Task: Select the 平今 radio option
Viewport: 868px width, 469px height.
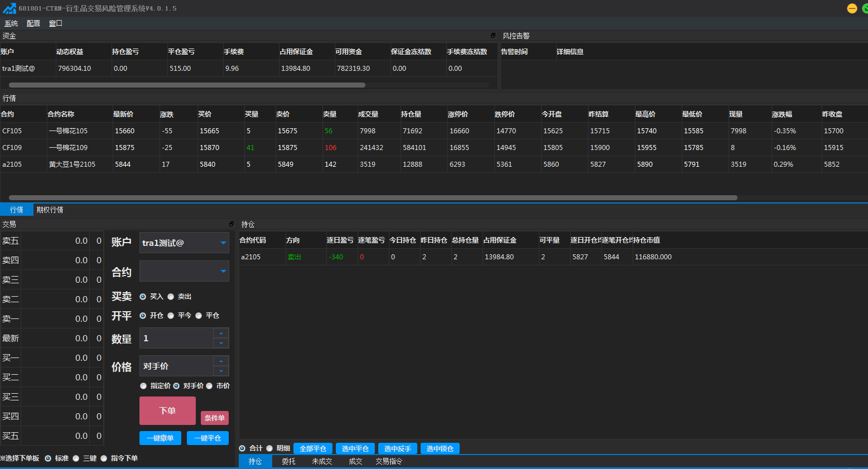Action: (x=171, y=316)
